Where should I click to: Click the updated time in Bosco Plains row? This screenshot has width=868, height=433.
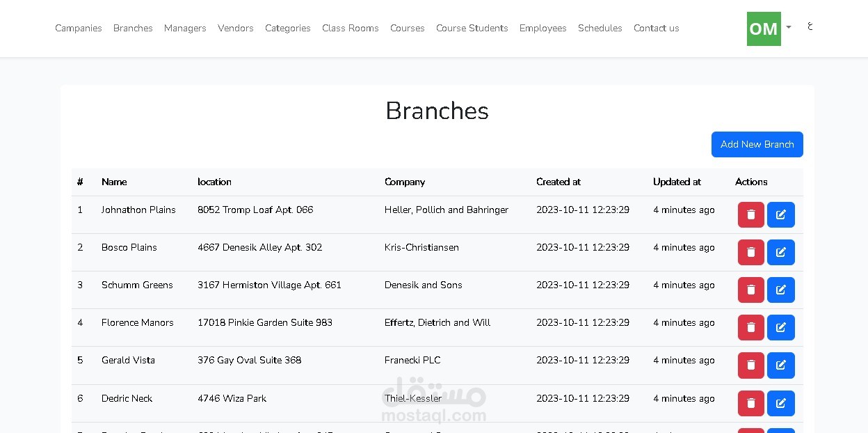684,247
